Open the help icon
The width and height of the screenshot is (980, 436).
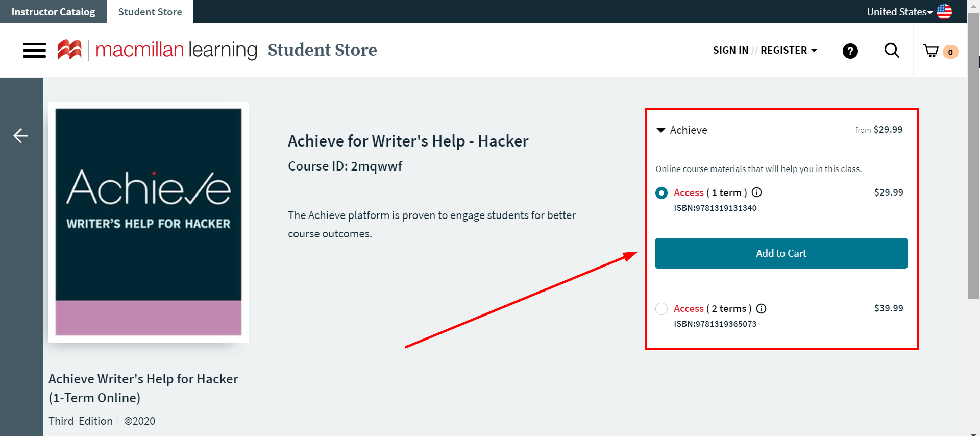(849, 51)
